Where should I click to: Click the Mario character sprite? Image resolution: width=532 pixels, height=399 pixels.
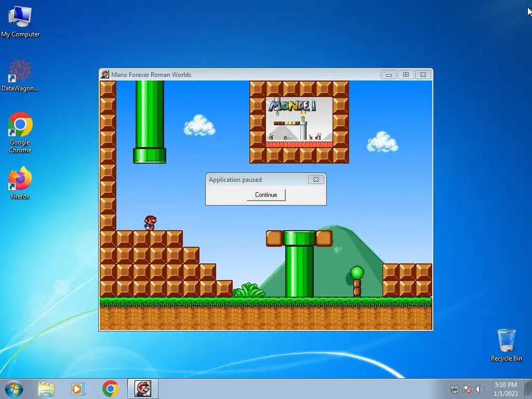point(150,223)
